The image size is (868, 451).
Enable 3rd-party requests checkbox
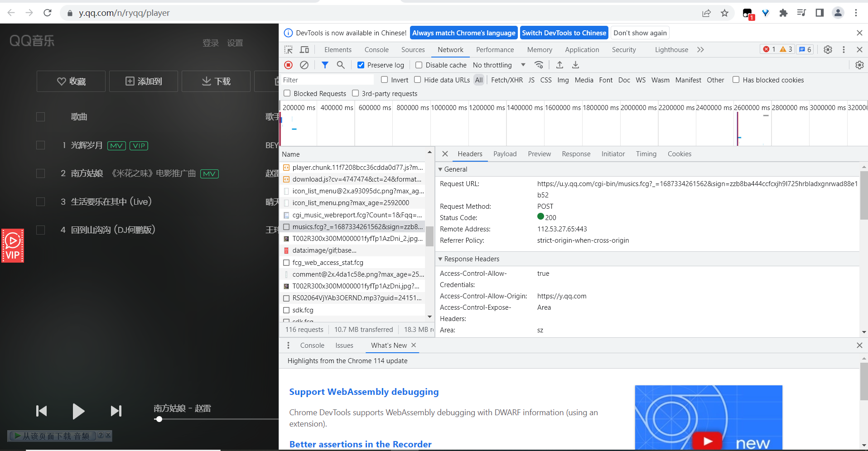coord(356,93)
